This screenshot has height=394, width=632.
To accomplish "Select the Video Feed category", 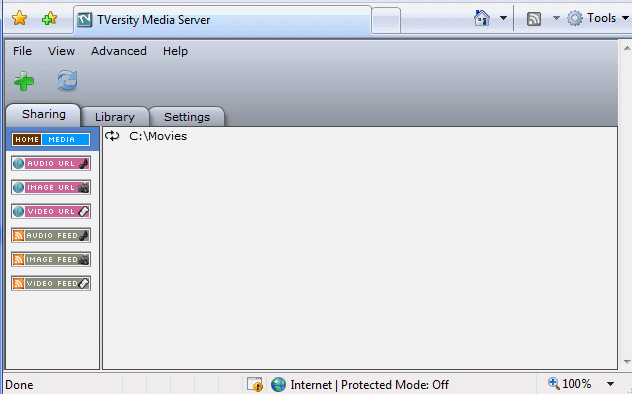I will click(x=51, y=283).
